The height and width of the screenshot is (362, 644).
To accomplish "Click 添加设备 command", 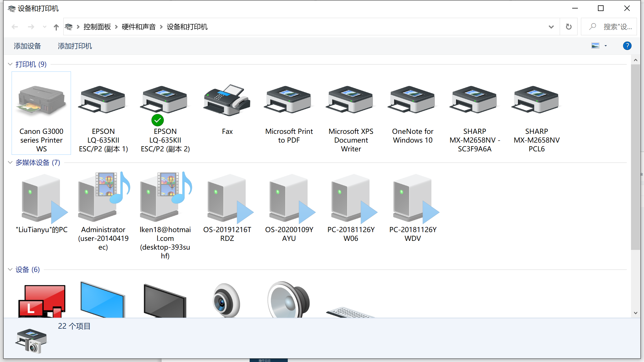I will 27,46.
